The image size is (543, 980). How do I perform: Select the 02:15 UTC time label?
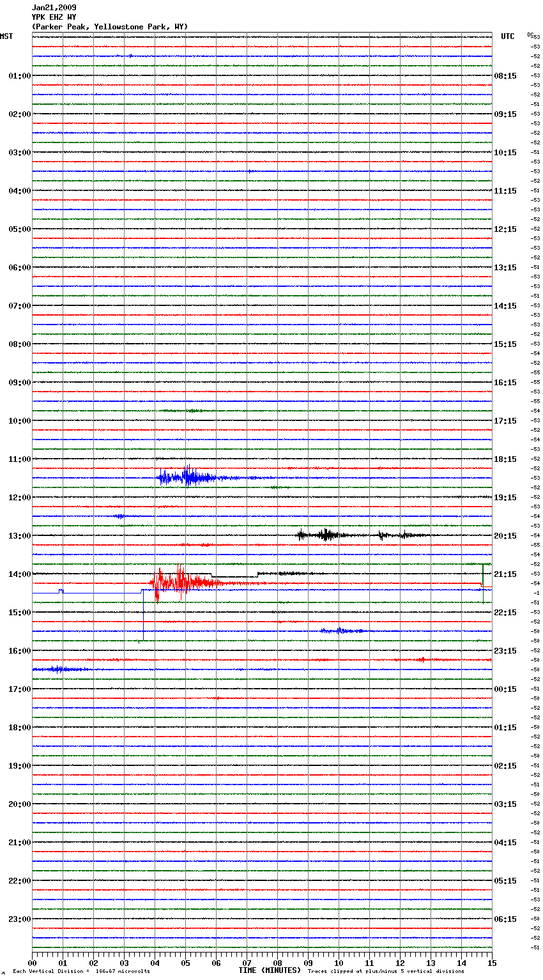[x=505, y=766]
